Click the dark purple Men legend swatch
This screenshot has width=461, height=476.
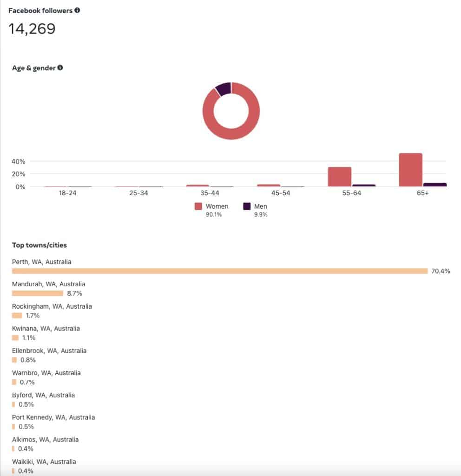(247, 206)
